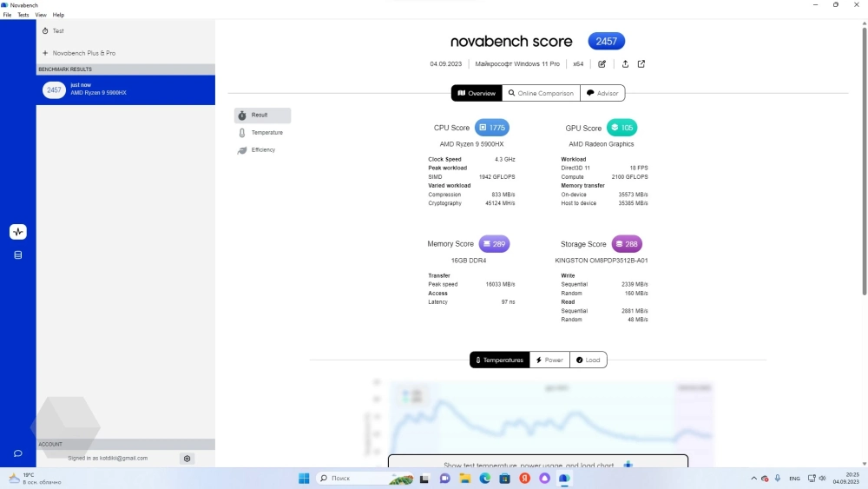The width and height of the screenshot is (868, 489).
Task: Select the Result section
Action: point(262,116)
